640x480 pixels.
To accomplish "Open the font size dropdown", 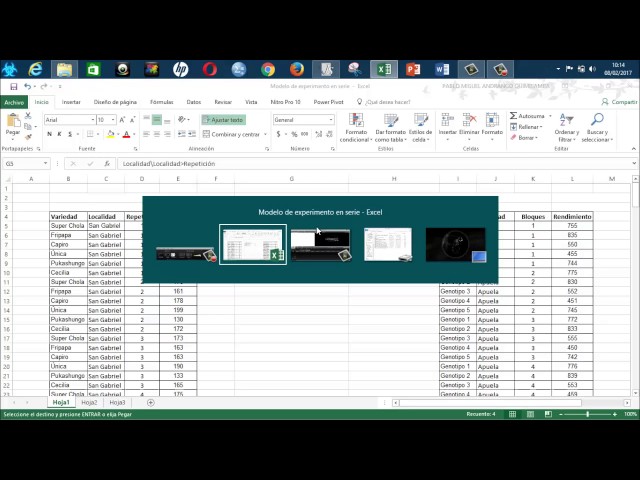I will pos(113,120).
